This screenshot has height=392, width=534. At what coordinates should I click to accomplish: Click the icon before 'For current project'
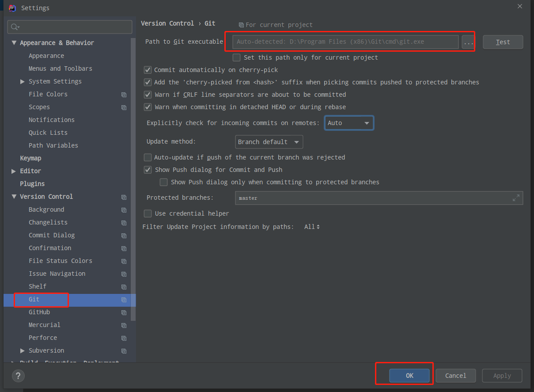click(241, 25)
